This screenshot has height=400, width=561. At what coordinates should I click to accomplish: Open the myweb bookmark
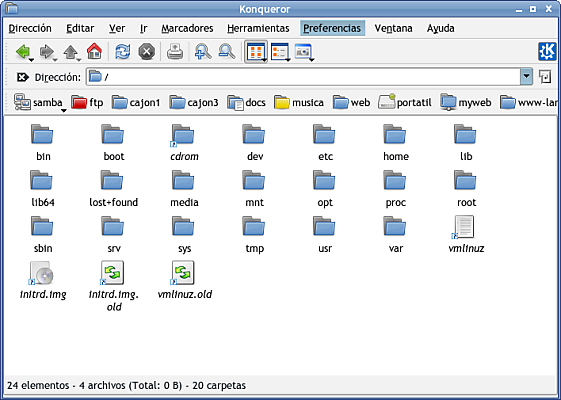click(x=465, y=103)
